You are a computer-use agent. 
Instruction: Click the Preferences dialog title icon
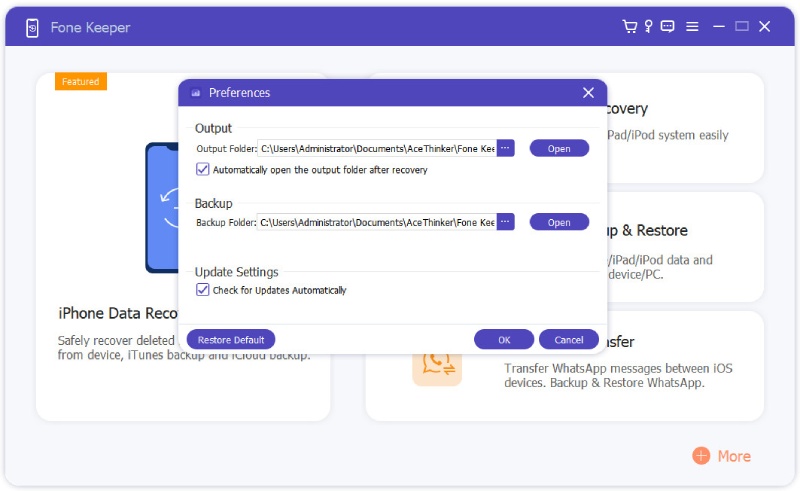click(x=195, y=93)
